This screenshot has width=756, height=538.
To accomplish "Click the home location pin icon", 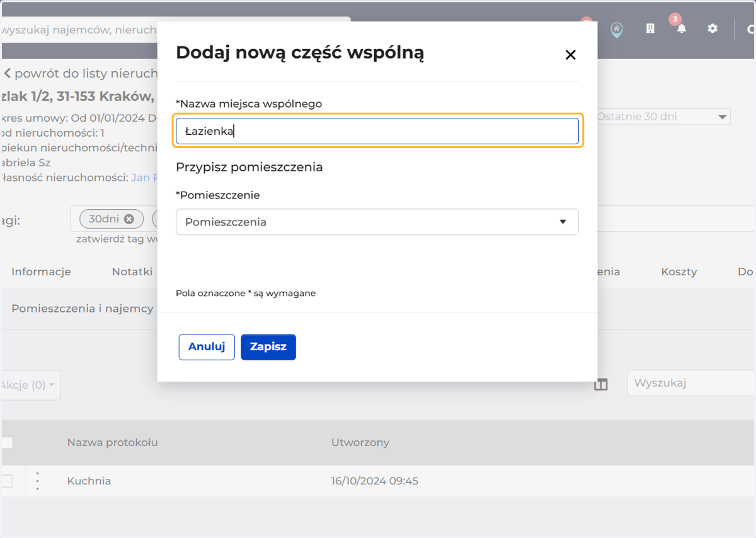I will 617,29.
